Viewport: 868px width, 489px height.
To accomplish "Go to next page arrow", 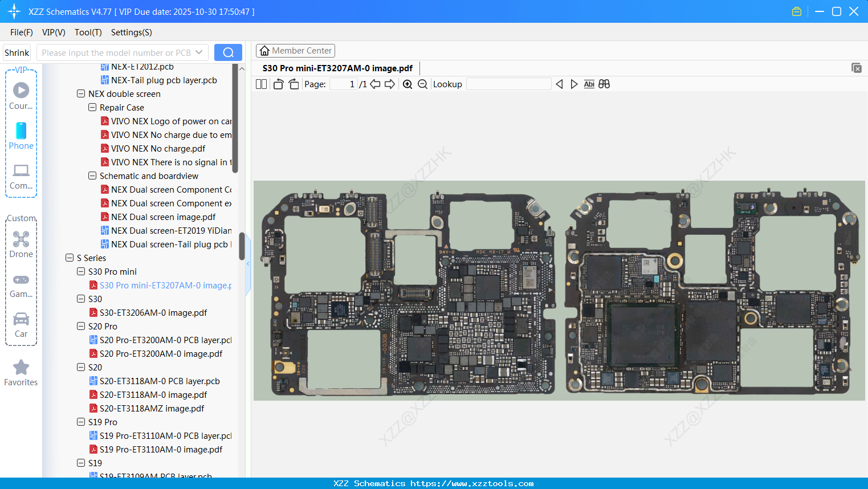I will tap(390, 84).
